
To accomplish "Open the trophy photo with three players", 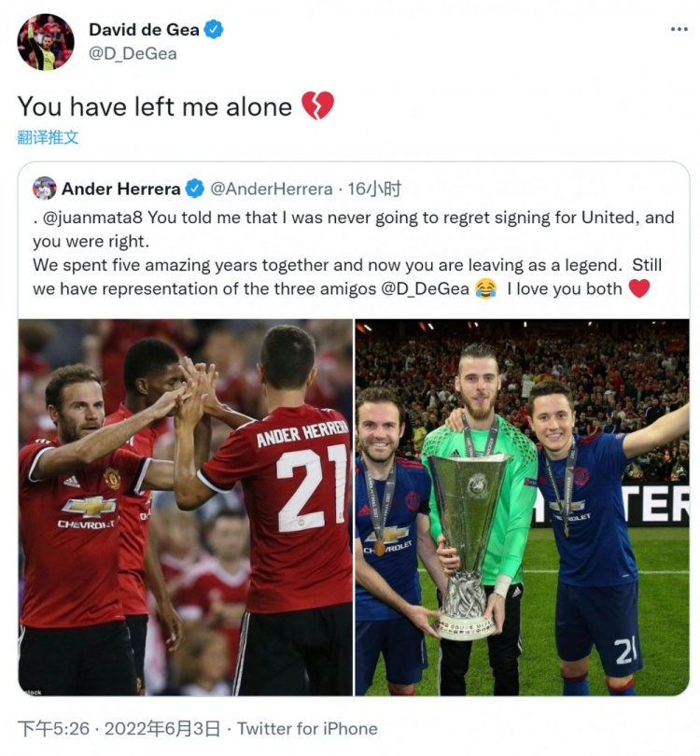I will point(522,507).
